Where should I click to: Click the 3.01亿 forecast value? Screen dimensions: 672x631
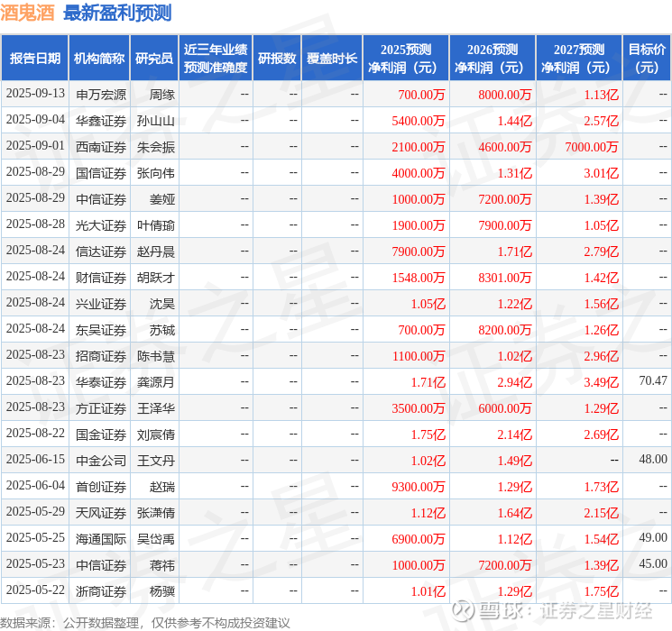[602, 173]
